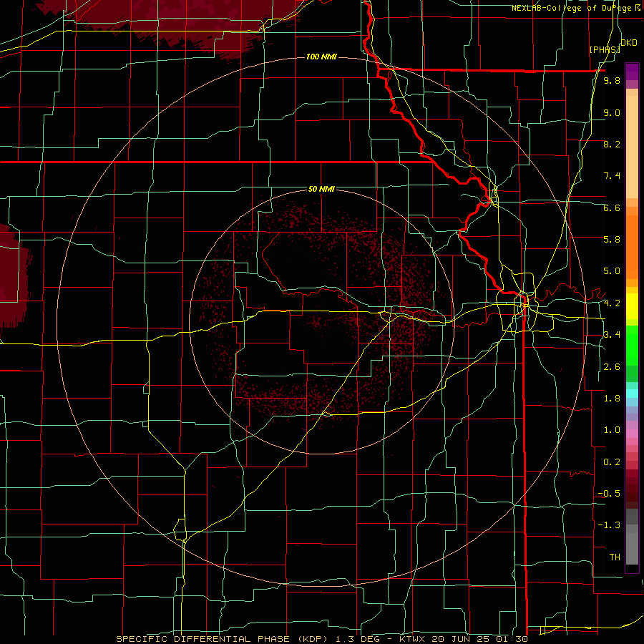
Task: Click the -0.5 color scale value
Action: coord(609,493)
